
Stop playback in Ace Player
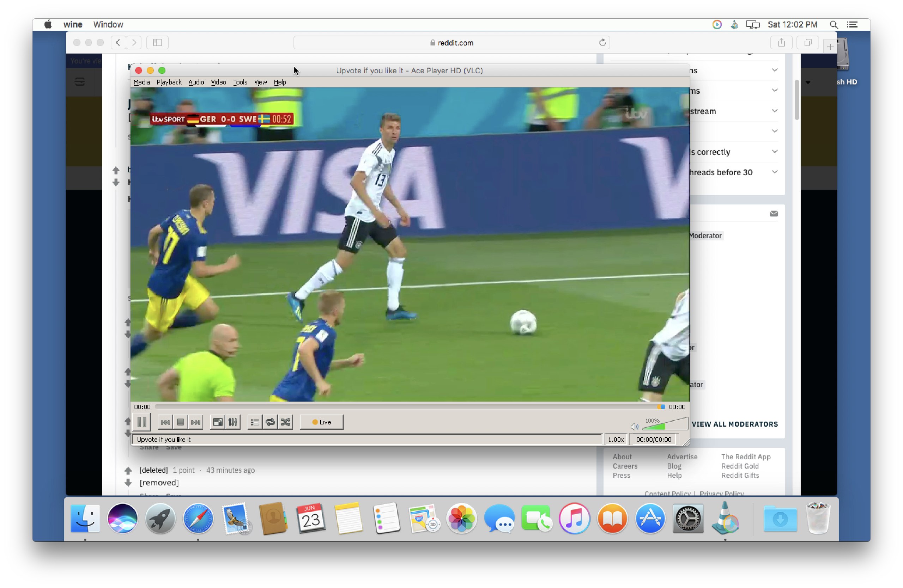[x=181, y=422]
